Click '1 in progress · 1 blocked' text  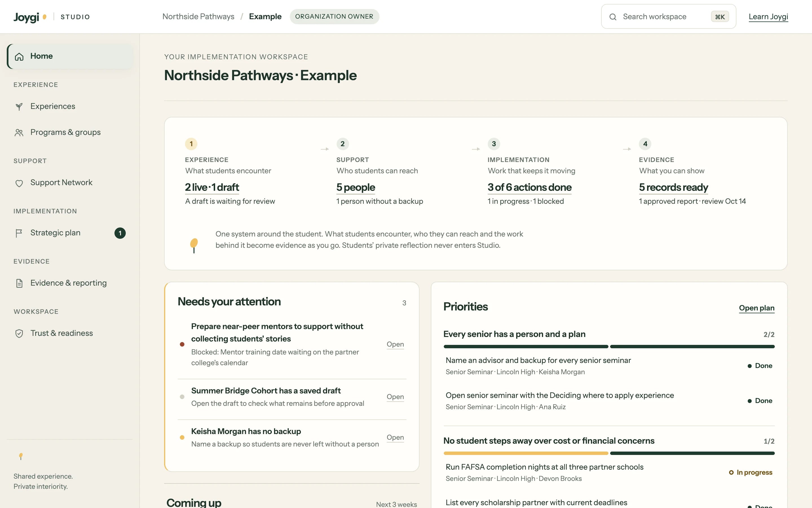(x=526, y=201)
